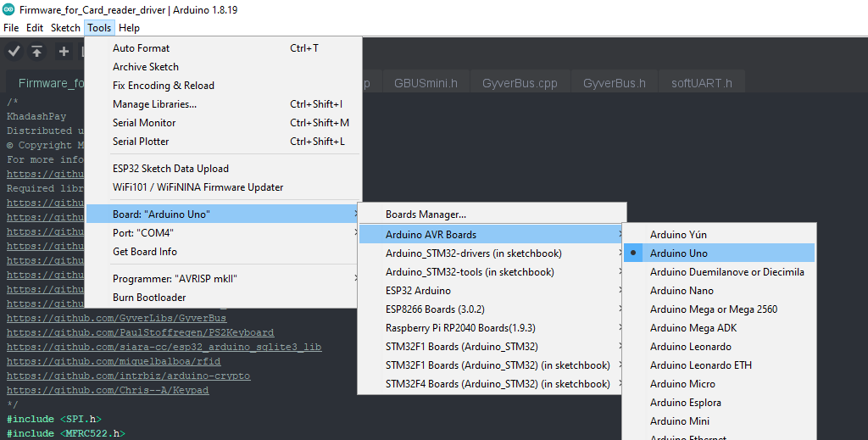Screen dimensions: 868x440
Task: Select the Arduino Micro board
Action: pyautogui.click(x=719, y=383)
